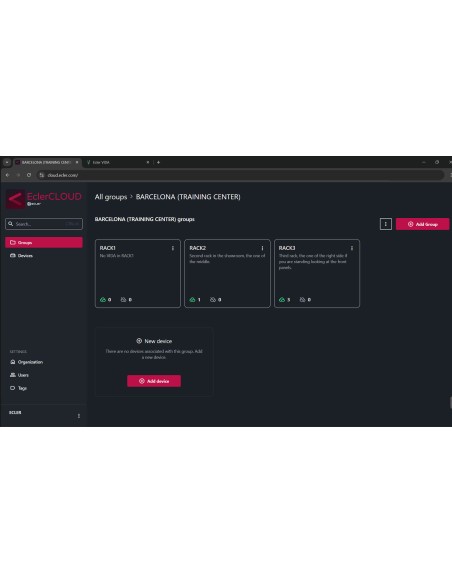Go back using the browser back arrow
This screenshot has width=452, height=584.
[x=7, y=175]
